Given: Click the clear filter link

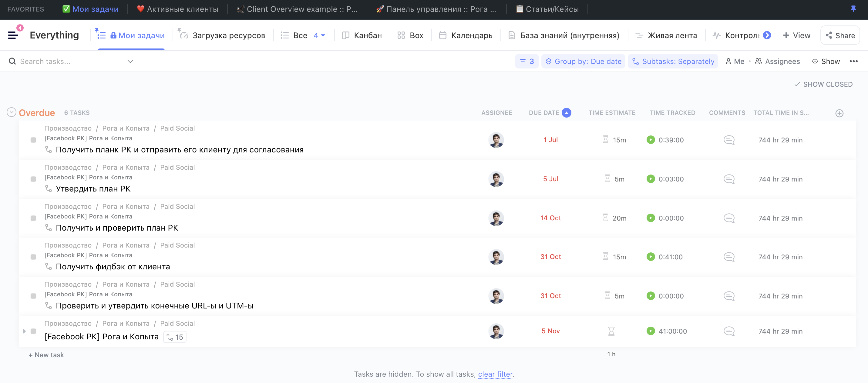Looking at the screenshot, I should coord(495,374).
